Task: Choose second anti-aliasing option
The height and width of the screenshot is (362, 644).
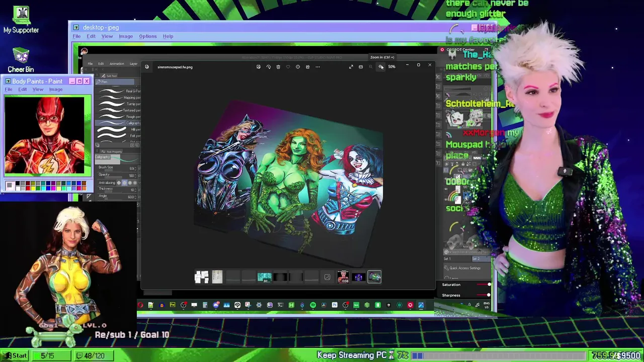Action: click(x=124, y=183)
